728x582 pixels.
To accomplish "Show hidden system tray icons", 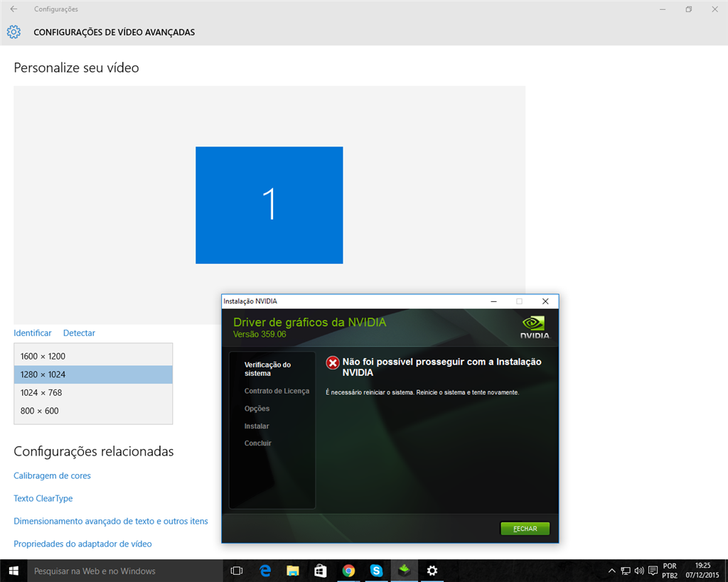I will [x=612, y=571].
